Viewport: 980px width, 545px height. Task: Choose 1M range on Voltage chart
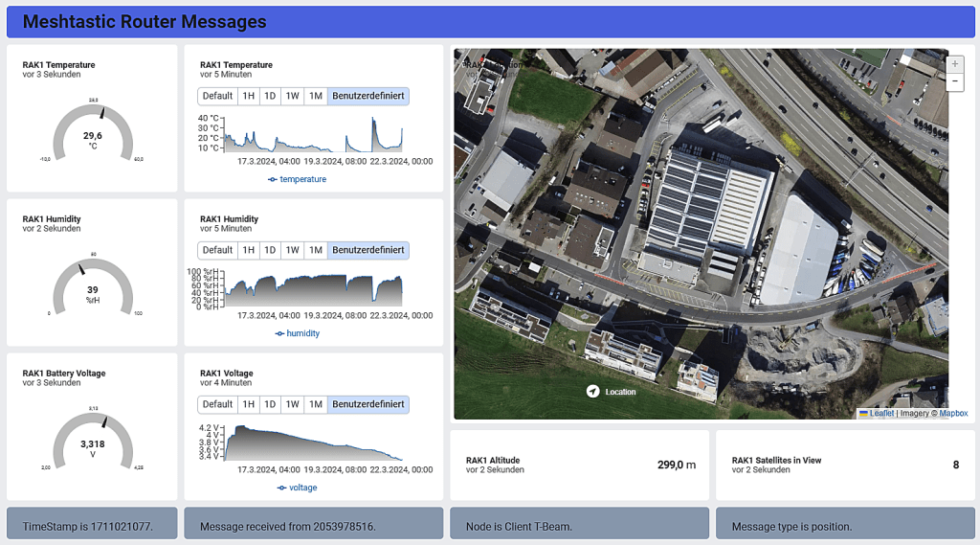316,404
